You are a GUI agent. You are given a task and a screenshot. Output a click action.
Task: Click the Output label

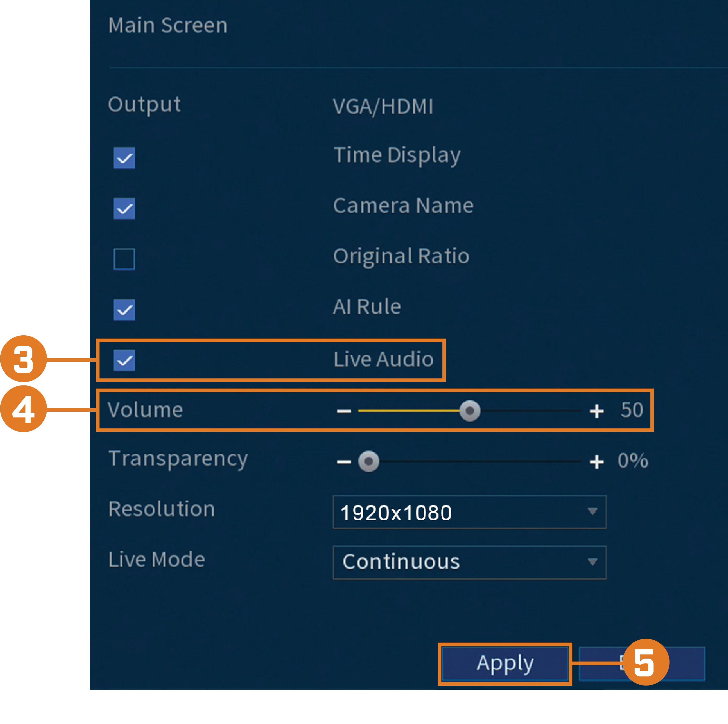[144, 105]
